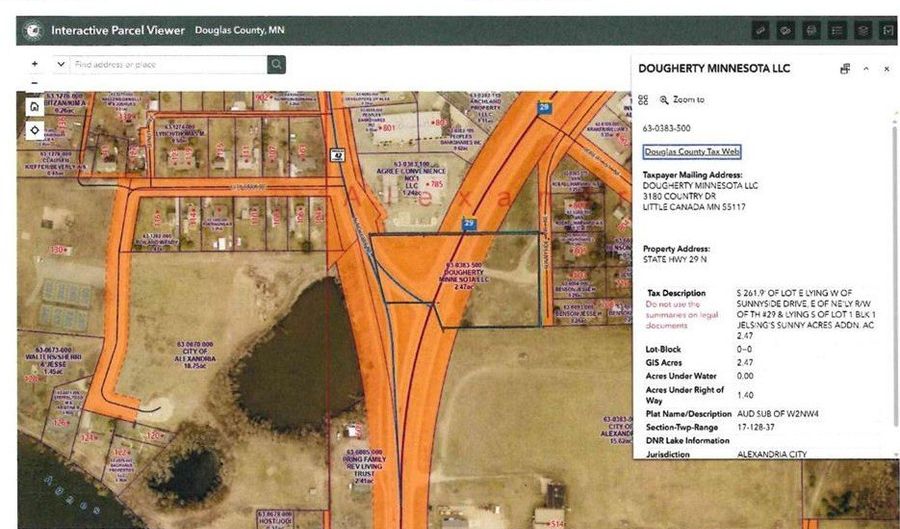Click address point 801 on map
Image resolution: width=900 pixels, height=529 pixels.
click(x=387, y=128)
